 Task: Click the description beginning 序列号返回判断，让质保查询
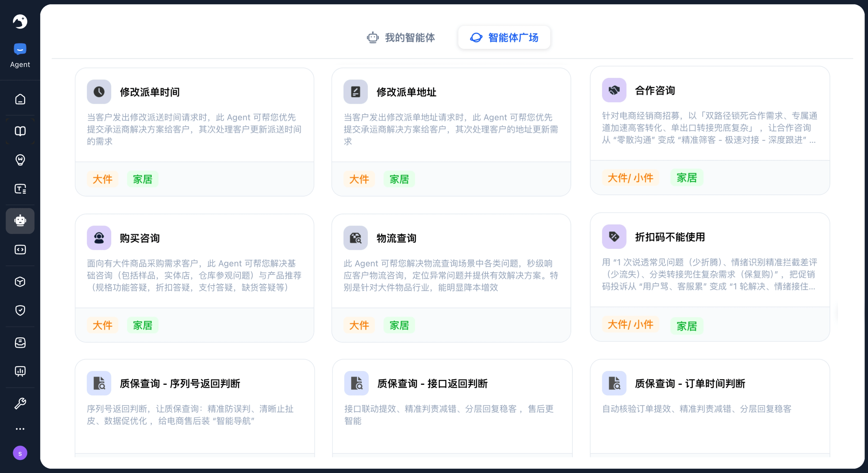click(x=190, y=415)
